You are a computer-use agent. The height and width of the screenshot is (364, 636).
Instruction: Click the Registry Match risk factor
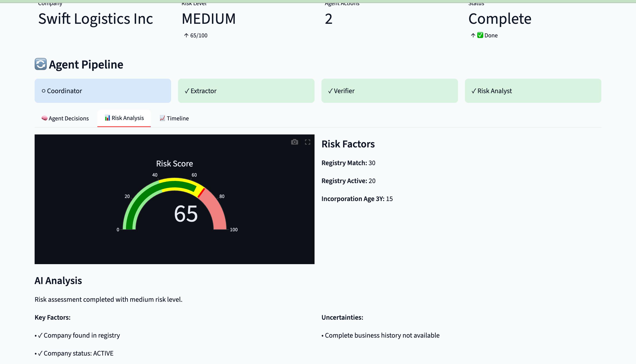348,163
